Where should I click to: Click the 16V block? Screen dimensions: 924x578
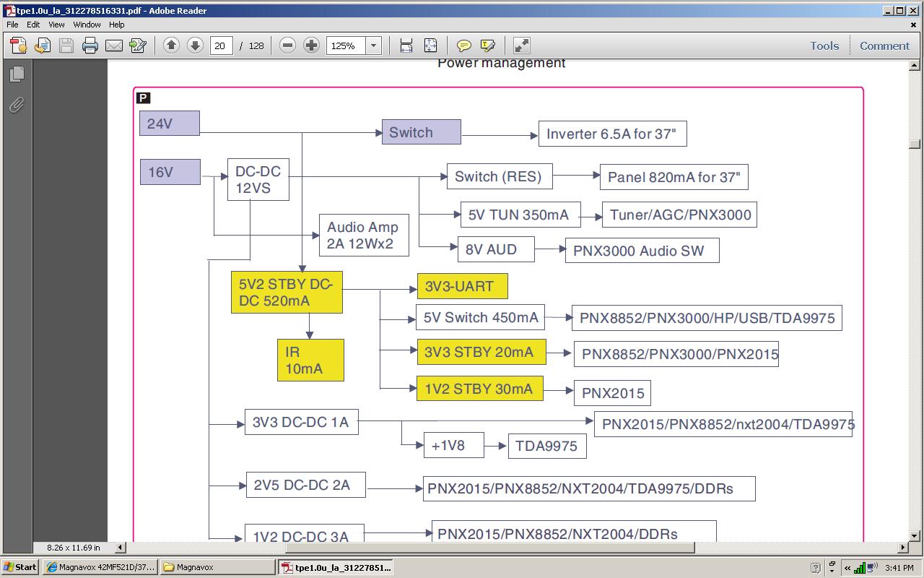pyautogui.click(x=170, y=172)
